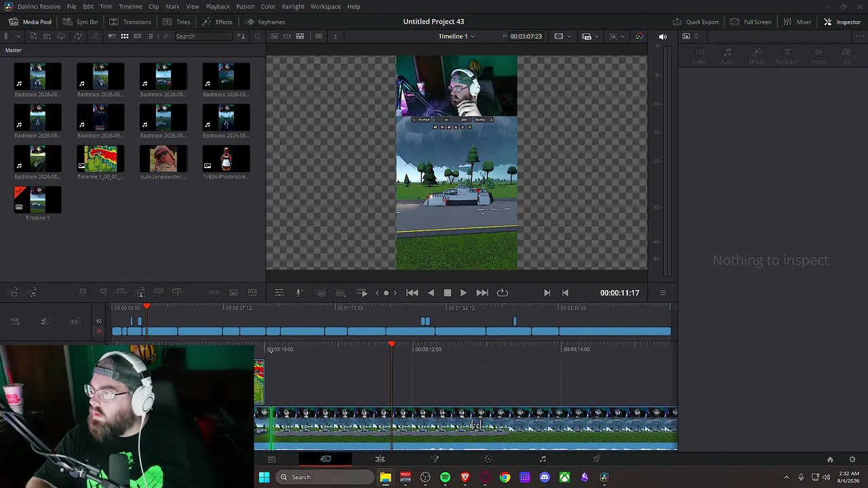Open the Cut page icon
The width and height of the screenshot is (868, 488).
pos(325,459)
